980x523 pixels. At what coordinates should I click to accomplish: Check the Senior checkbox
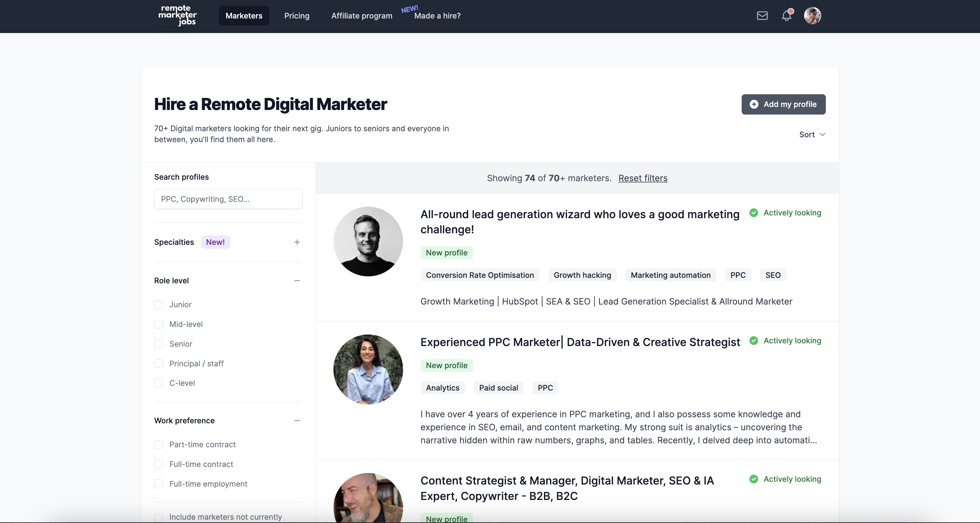[x=158, y=344]
